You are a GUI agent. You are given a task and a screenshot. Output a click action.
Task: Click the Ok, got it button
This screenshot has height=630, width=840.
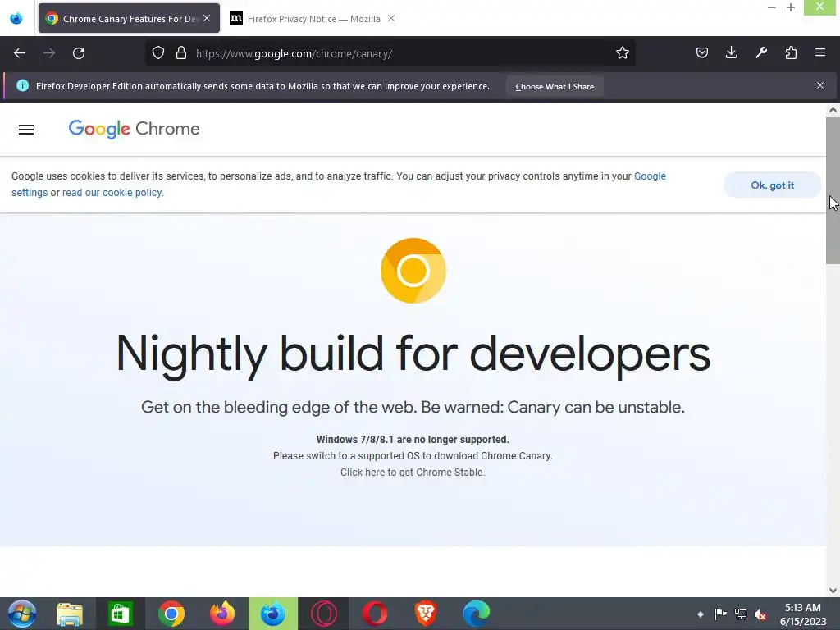(772, 185)
